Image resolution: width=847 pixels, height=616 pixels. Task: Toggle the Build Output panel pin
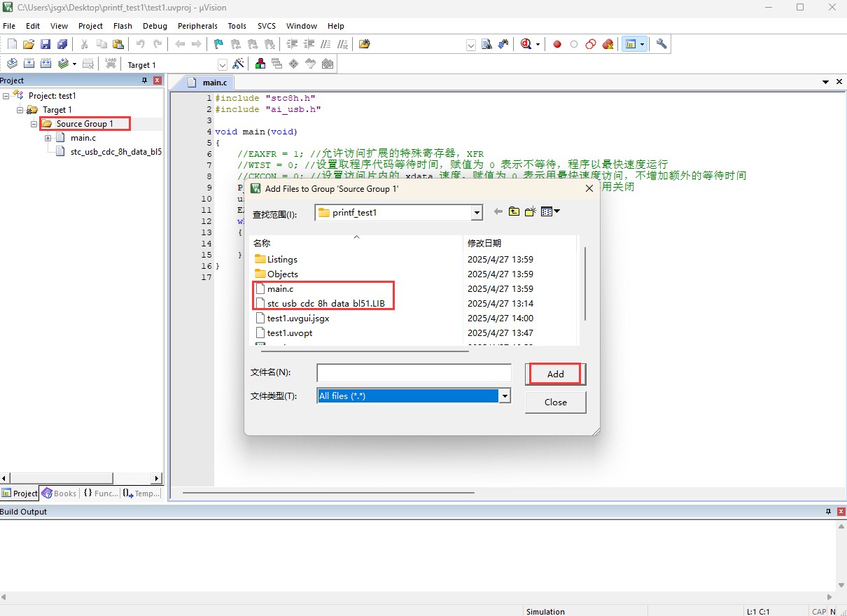coord(828,512)
